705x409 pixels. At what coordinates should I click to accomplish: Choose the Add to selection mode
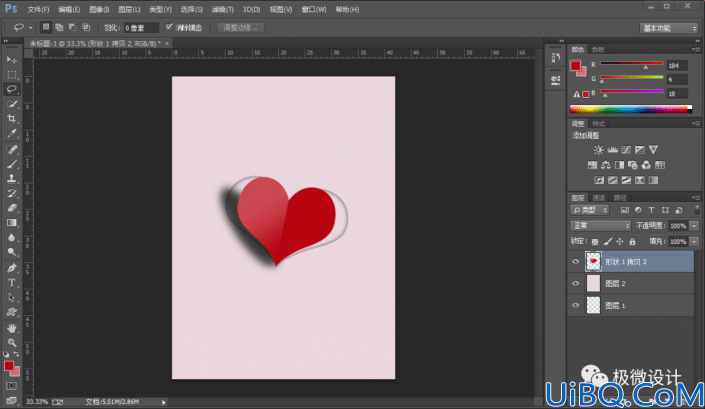pos(59,27)
